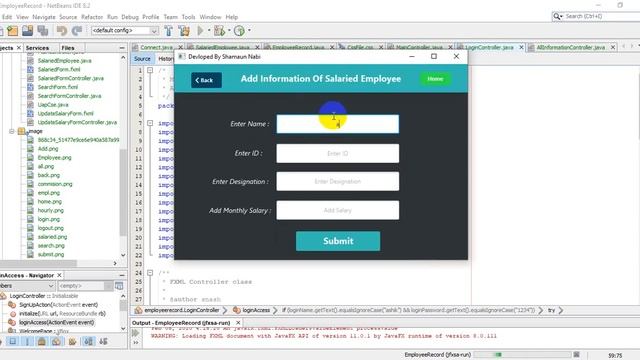Focus the Enter Designation input field
Image resolution: width=640 pixels, height=360 pixels.
[x=338, y=181]
